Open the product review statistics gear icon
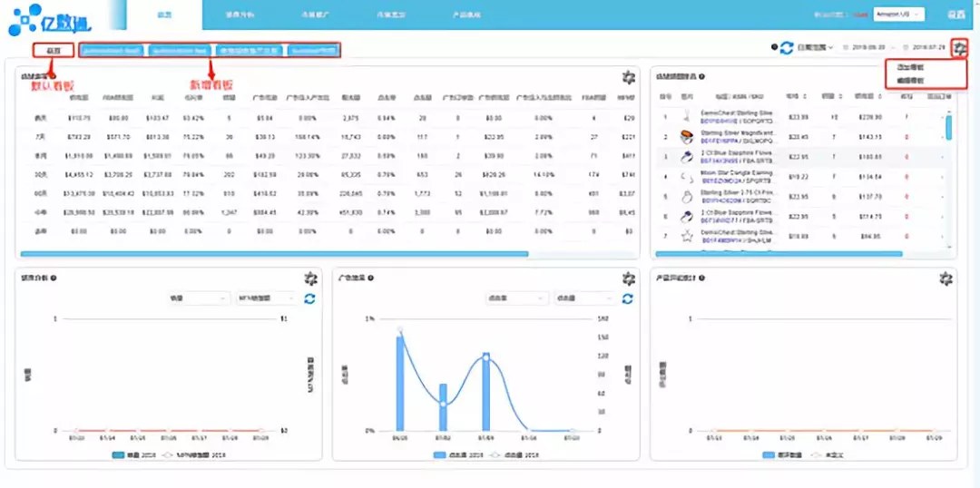980x488 pixels. coord(946,278)
